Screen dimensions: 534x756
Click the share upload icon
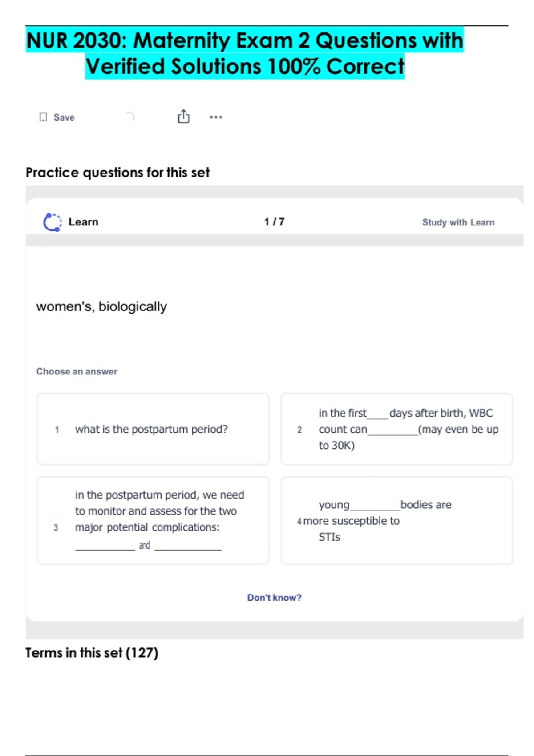[183, 117]
